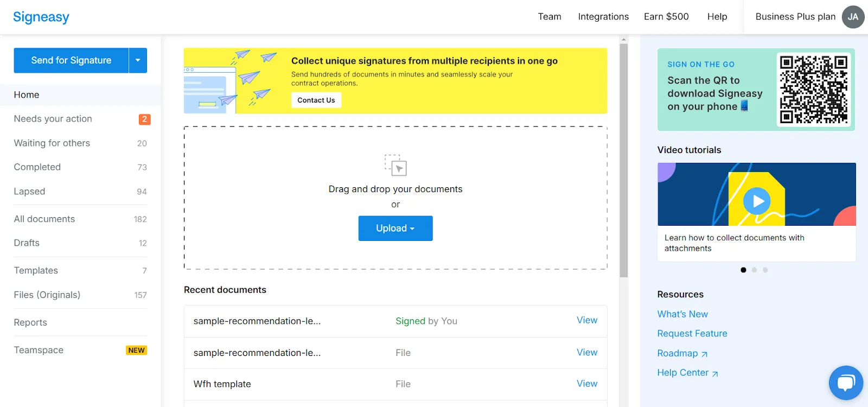Click the NEW badge beside Teamspace
Image resolution: width=868 pixels, height=407 pixels.
point(136,351)
